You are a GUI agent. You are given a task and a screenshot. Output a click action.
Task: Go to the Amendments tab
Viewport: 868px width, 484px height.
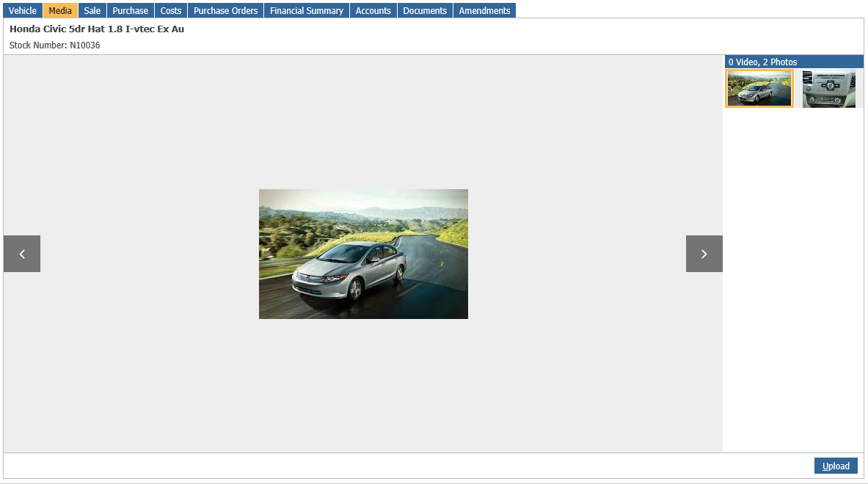tap(484, 10)
